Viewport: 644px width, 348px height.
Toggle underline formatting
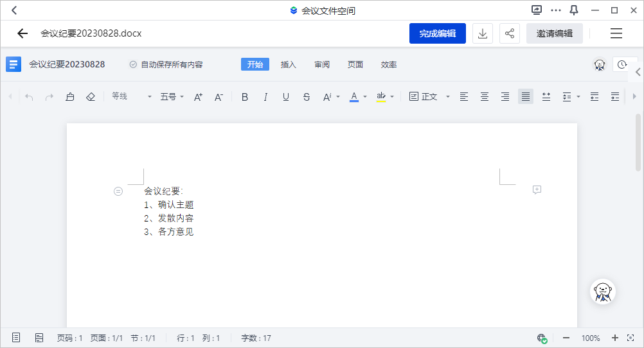click(x=286, y=97)
